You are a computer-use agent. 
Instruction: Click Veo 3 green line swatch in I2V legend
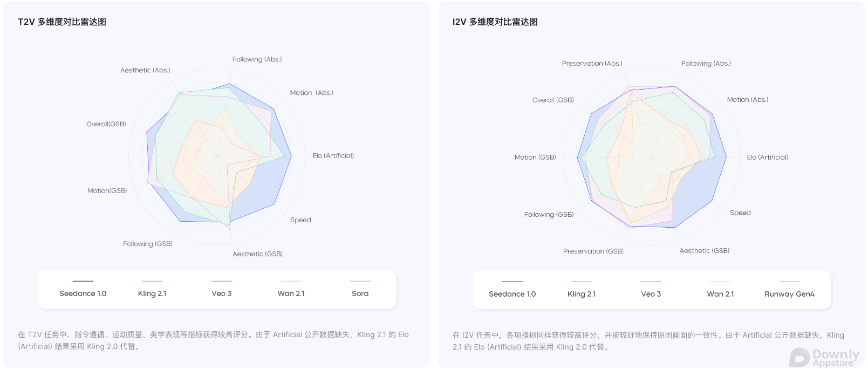tap(651, 282)
